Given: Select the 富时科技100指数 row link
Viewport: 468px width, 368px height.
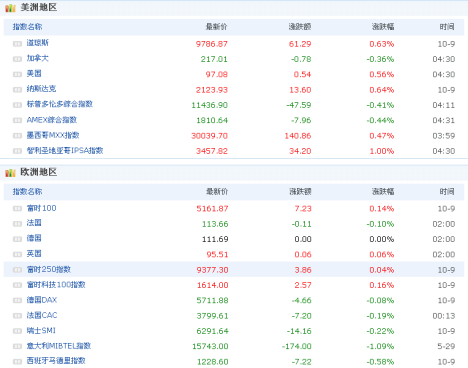Looking at the screenshot, I should pyautogui.click(x=56, y=284).
